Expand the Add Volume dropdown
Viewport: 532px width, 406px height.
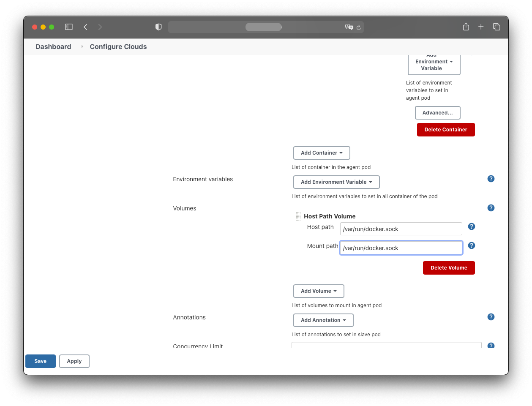point(319,291)
